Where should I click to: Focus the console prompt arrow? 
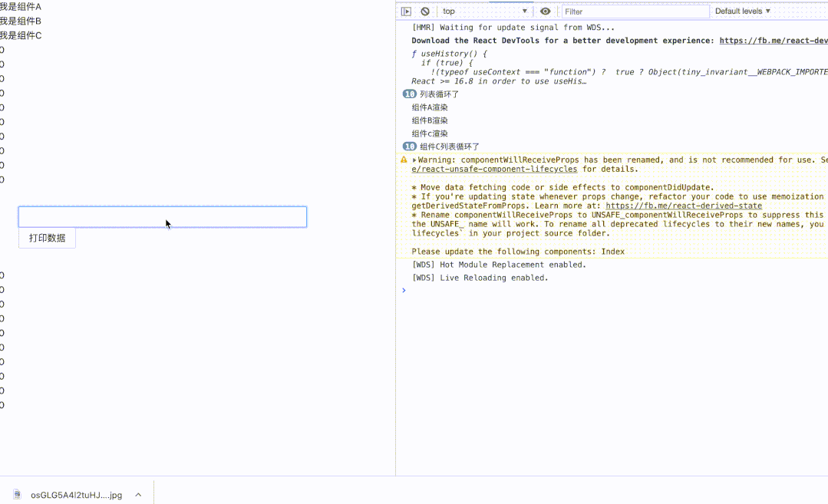pos(404,290)
